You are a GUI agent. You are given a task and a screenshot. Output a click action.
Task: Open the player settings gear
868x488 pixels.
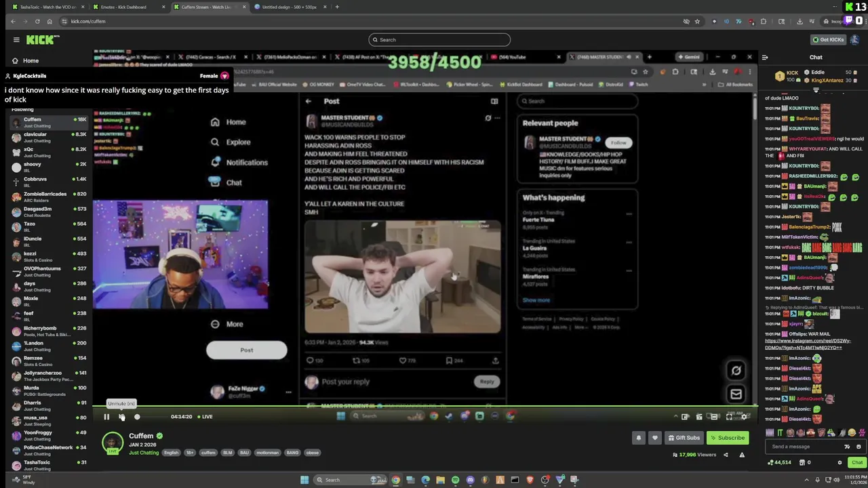coord(744,417)
